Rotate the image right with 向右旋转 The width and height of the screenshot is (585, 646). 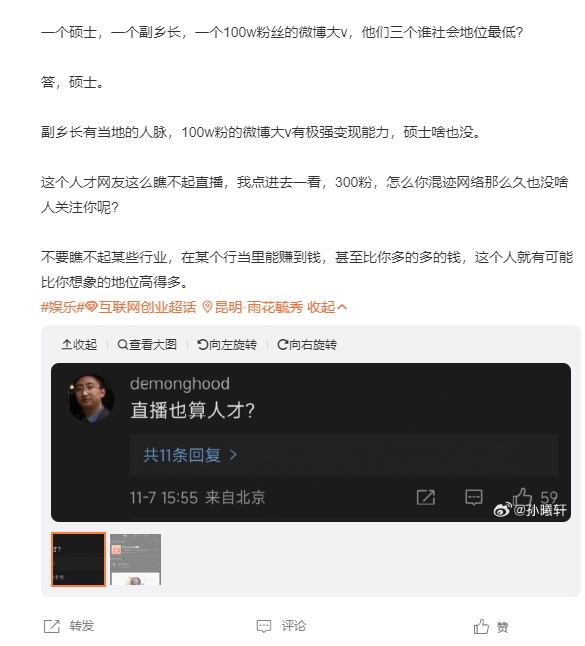(x=307, y=344)
